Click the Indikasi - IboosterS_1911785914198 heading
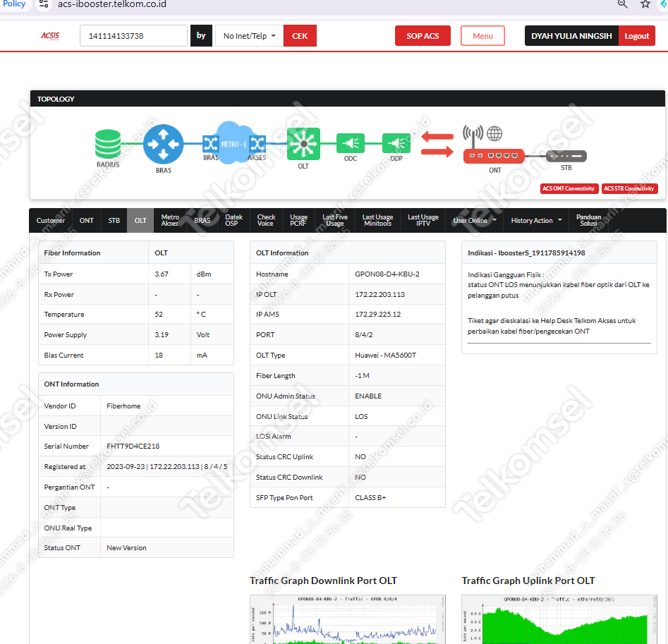This screenshot has width=668, height=644. tap(526, 253)
